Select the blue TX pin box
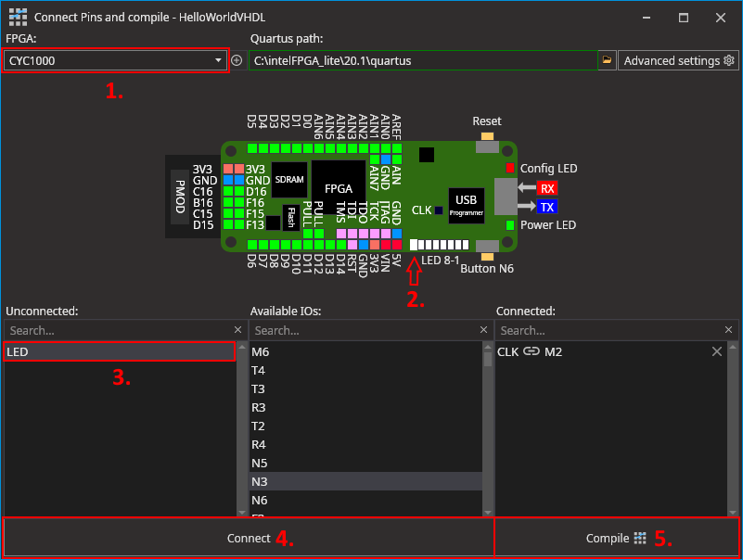This screenshot has width=743, height=560. tap(547, 207)
